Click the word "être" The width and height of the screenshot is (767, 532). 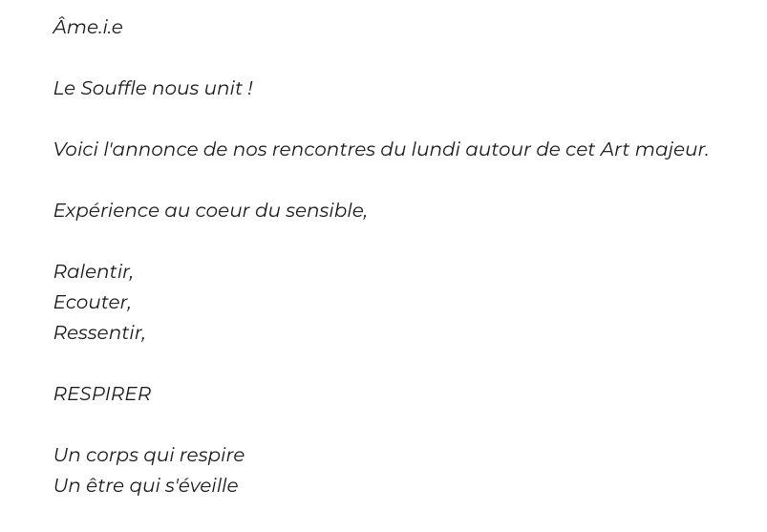click(x=105, y=486)
